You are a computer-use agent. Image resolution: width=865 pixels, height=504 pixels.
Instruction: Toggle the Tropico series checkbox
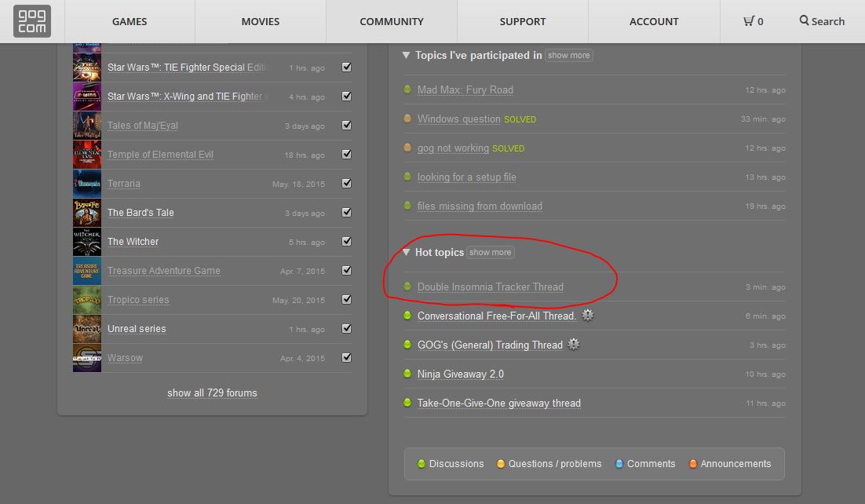click(x=346, y=299)
